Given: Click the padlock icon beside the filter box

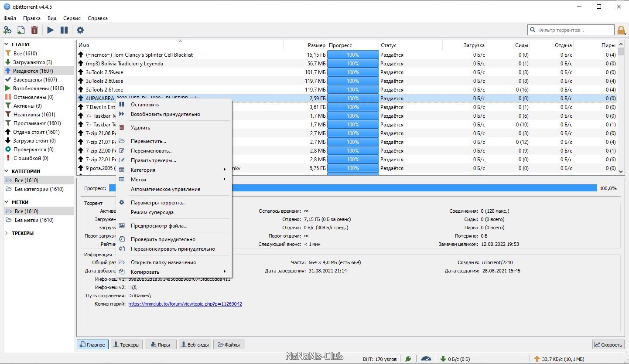Looking at the screenshot, I should coord(621,30).
